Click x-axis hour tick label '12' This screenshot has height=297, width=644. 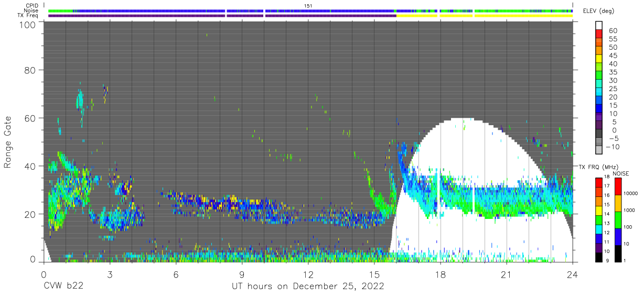pyautogui.click(x=308, y=274)
